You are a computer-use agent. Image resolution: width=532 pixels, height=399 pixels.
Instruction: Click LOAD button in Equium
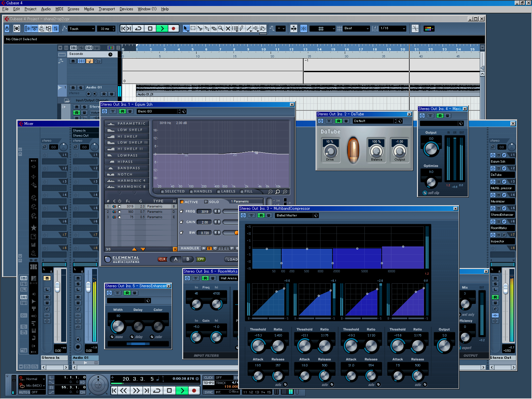(231, 259)
